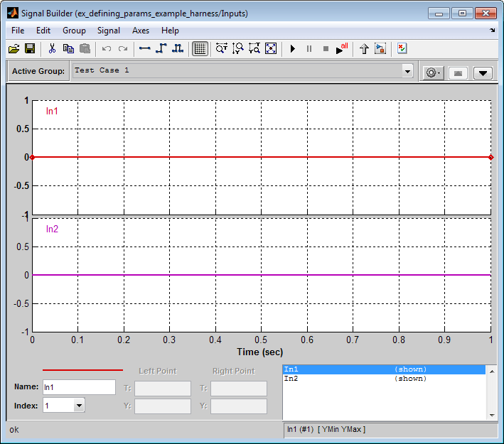The width and height of the screenshot is (504, 444).
Task: Fit the full view with the zoom-out icon
Action: (271, 49)
